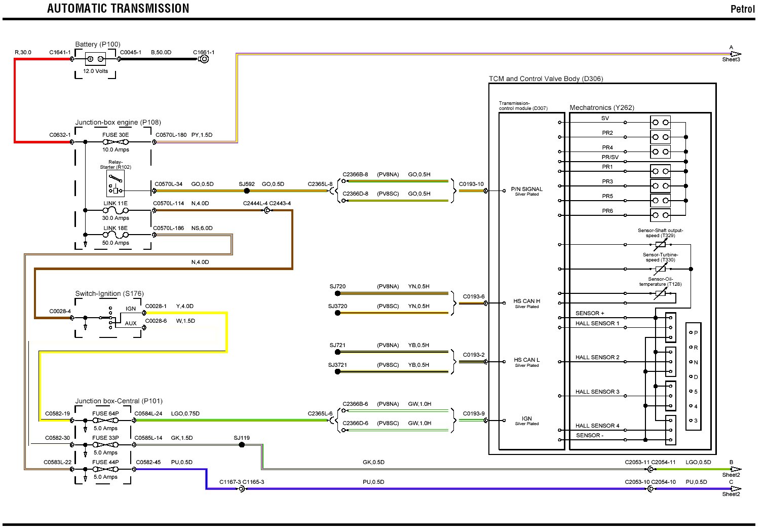Click the gear position P indicator
Viewport: 765px width, 532px height.
tap(694, 333)
